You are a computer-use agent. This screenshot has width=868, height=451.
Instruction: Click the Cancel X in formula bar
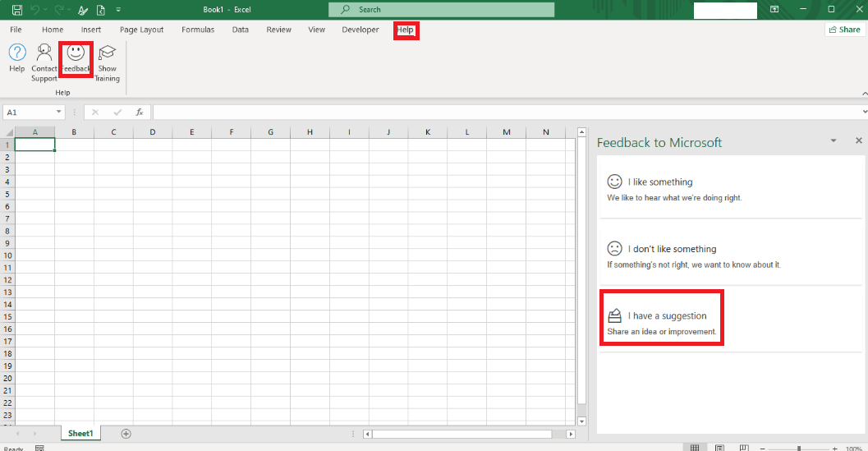pos(95,112)
